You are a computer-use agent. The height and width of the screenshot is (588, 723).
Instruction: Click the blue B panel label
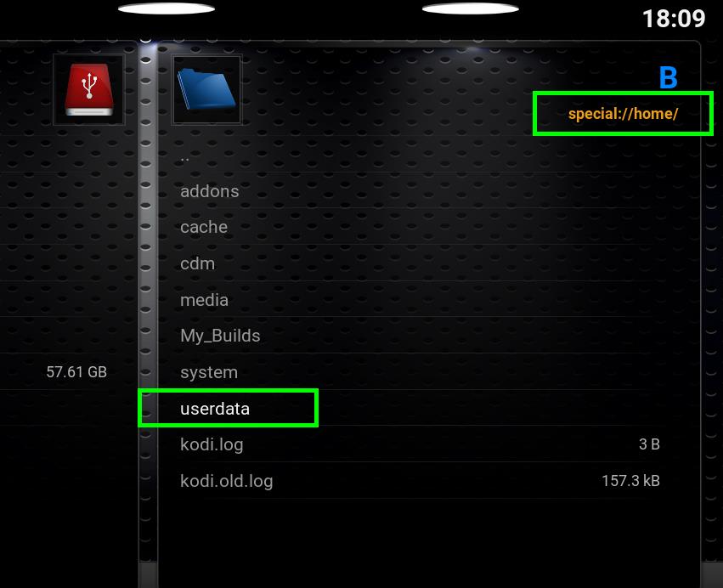click(668, 77)
